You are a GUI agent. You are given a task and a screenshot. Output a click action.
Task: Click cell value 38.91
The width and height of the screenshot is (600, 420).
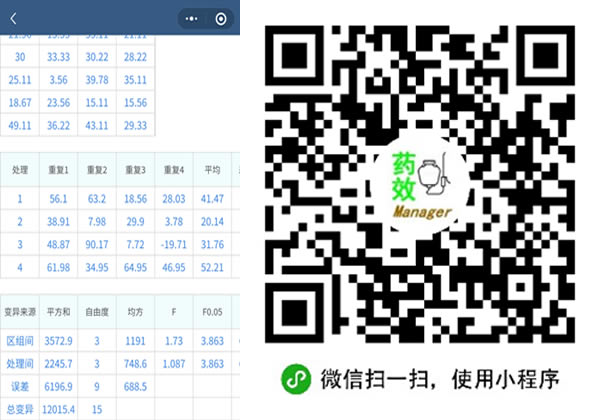58,222
